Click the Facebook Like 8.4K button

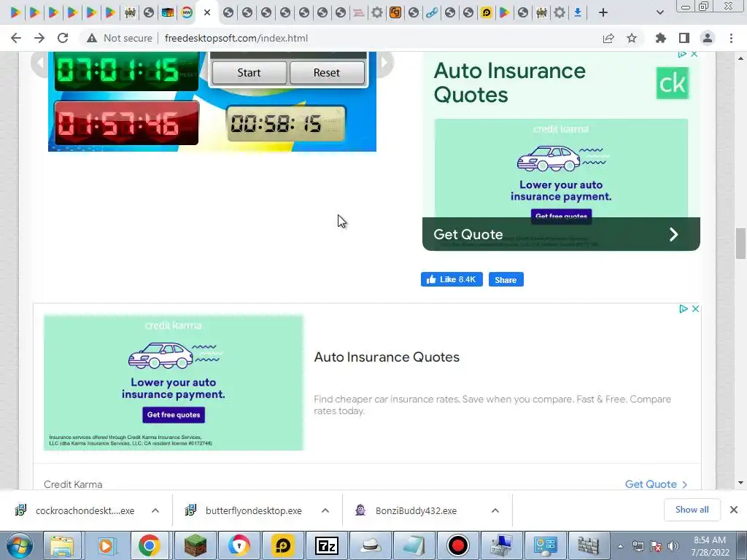pyautogui.click(x=452, y=279)
